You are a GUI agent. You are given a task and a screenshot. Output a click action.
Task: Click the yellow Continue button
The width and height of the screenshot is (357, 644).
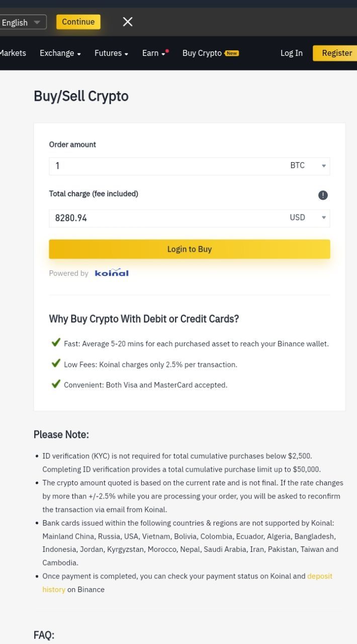click(78, 22)
